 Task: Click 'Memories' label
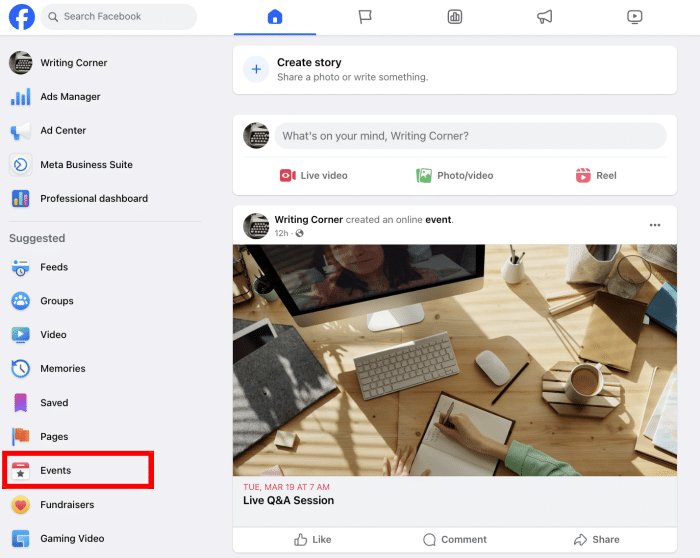[x=62, y=369]
